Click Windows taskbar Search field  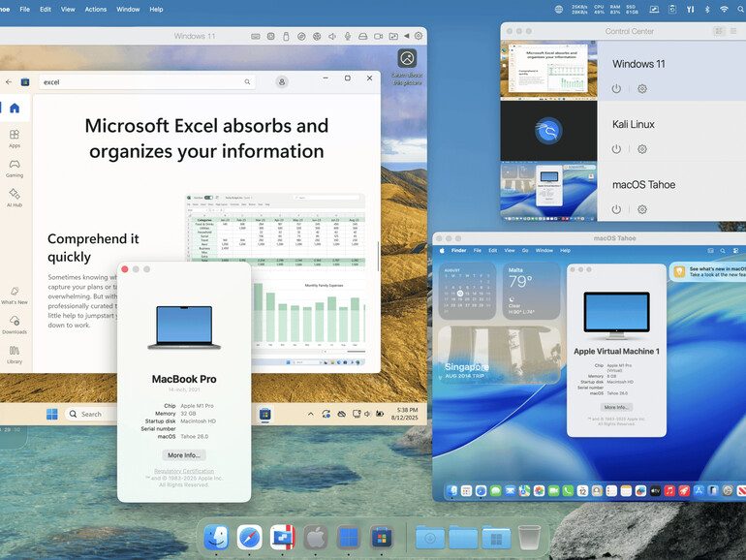(91, 414)
